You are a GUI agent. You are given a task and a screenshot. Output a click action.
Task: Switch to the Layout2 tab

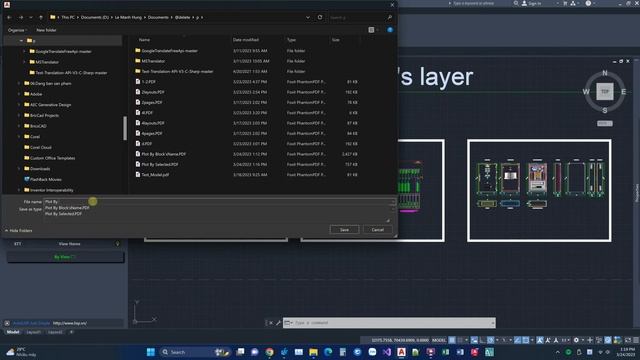[x=55, y=332]
